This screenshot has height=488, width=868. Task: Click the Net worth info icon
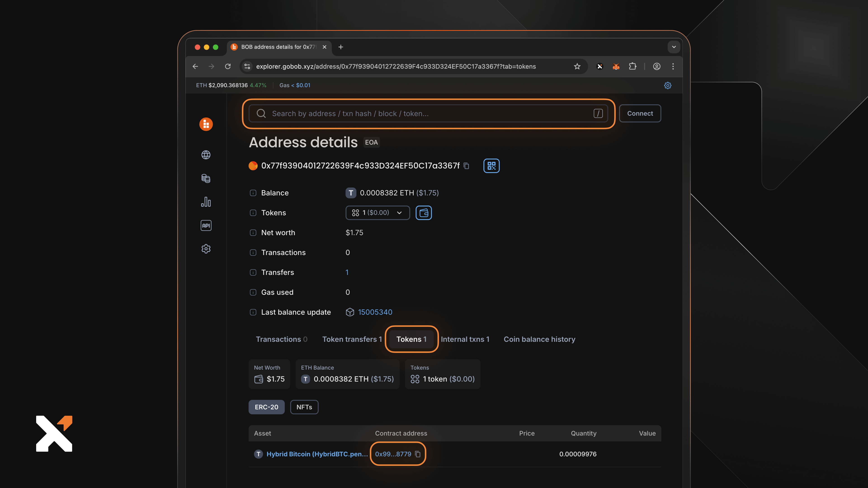coord(253,233)
